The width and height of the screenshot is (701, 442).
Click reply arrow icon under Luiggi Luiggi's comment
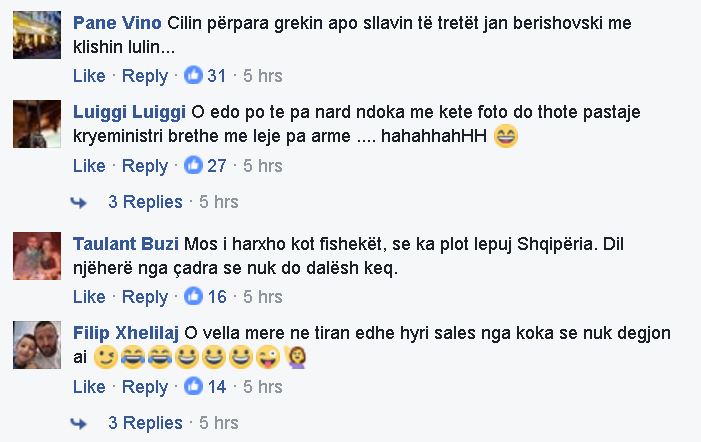(79, 202)
